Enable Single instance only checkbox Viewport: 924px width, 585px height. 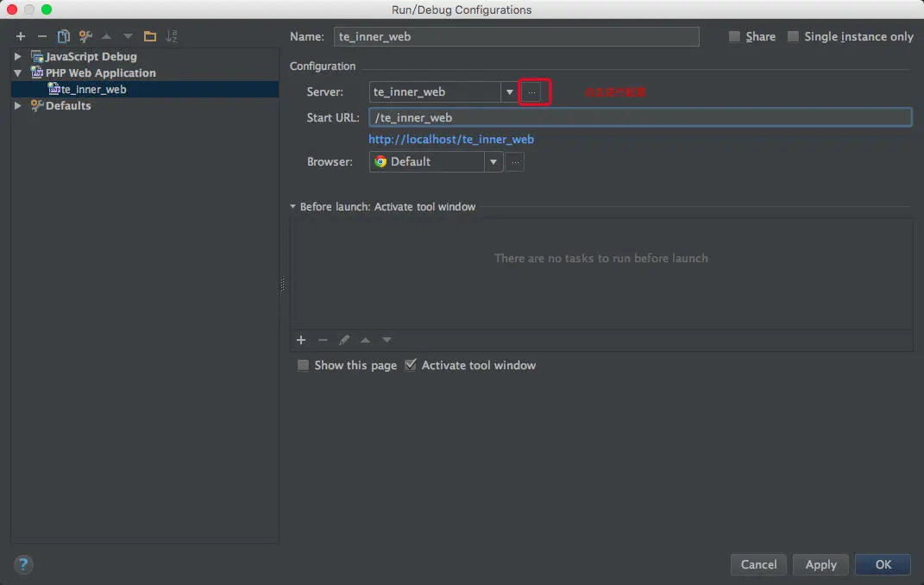[x=793, y=36]
